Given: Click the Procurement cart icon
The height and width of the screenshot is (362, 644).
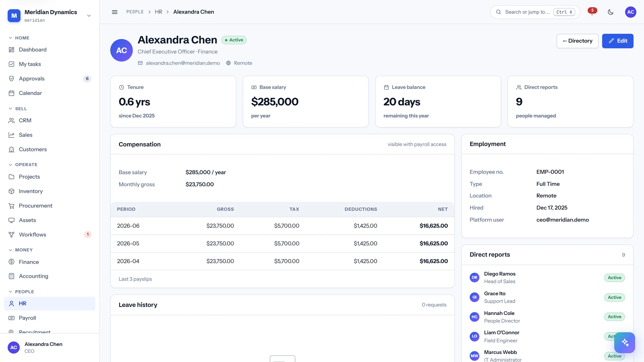Looking at the screenshot, I should [x=11, y=206].
